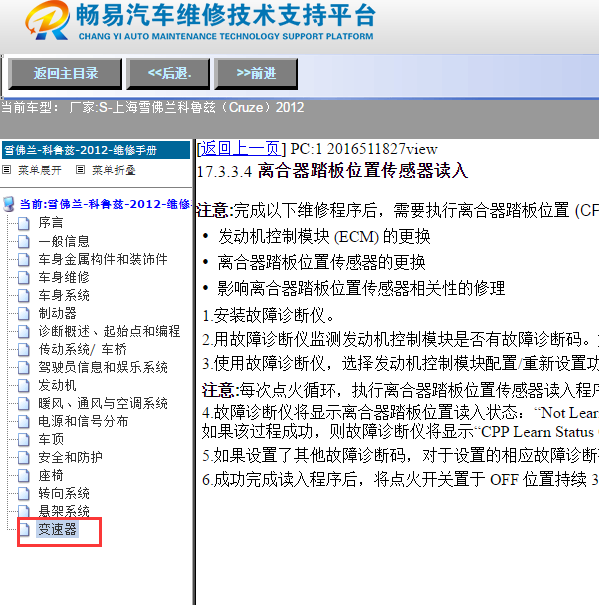Click the document icon beside 悬架系统
Viewport: 599px width, 605px height.
(24, 512)
